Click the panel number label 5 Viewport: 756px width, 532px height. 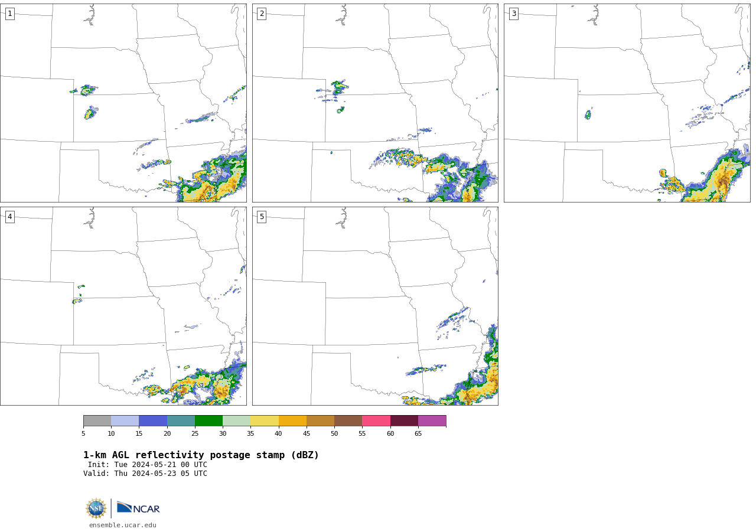click(x=262, y=217)
